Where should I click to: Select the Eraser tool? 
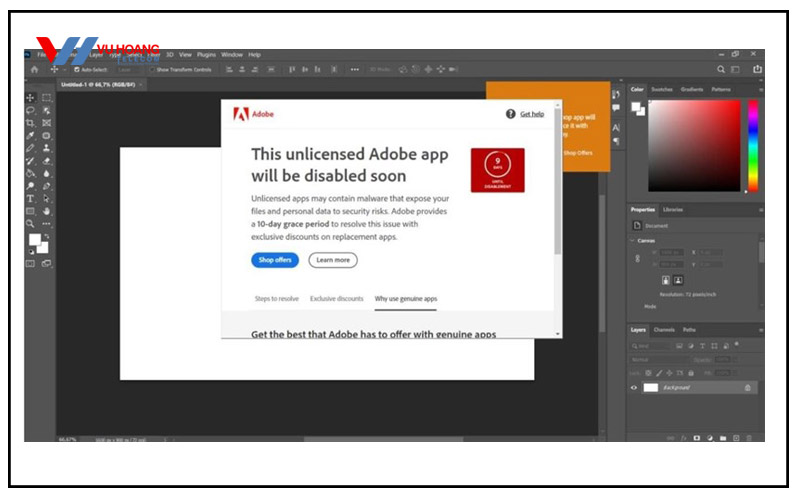(46, 161)
